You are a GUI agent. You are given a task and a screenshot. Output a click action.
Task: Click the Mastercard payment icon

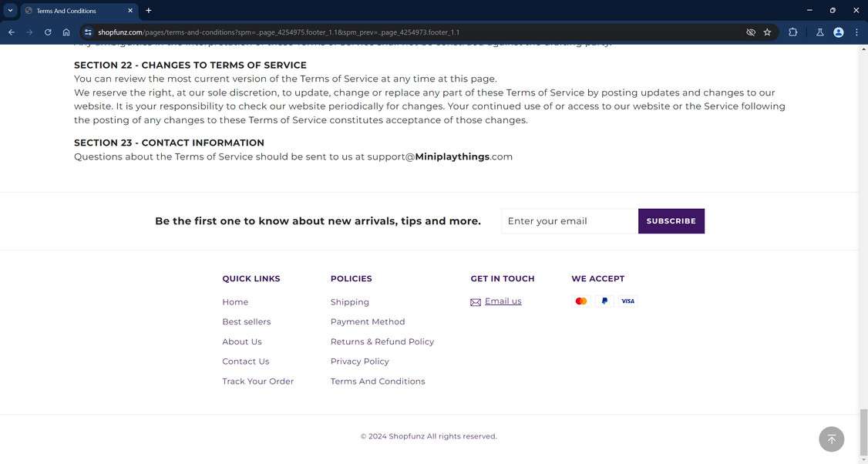pyautogui.click(x=580, y=301)
